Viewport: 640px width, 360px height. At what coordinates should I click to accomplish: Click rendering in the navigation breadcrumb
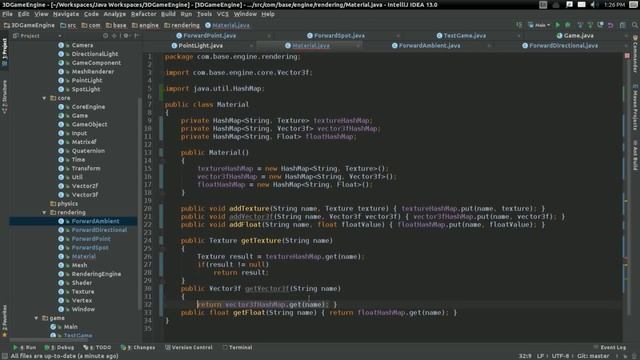coord(182,25)
